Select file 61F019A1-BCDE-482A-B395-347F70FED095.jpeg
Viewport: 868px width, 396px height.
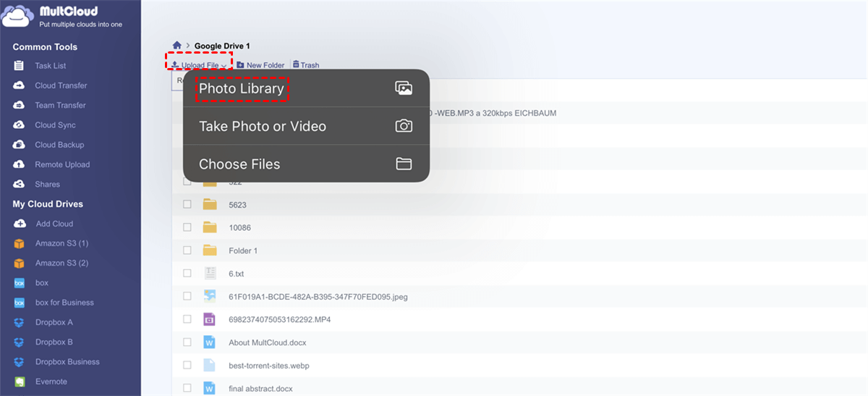click(318, 297)
